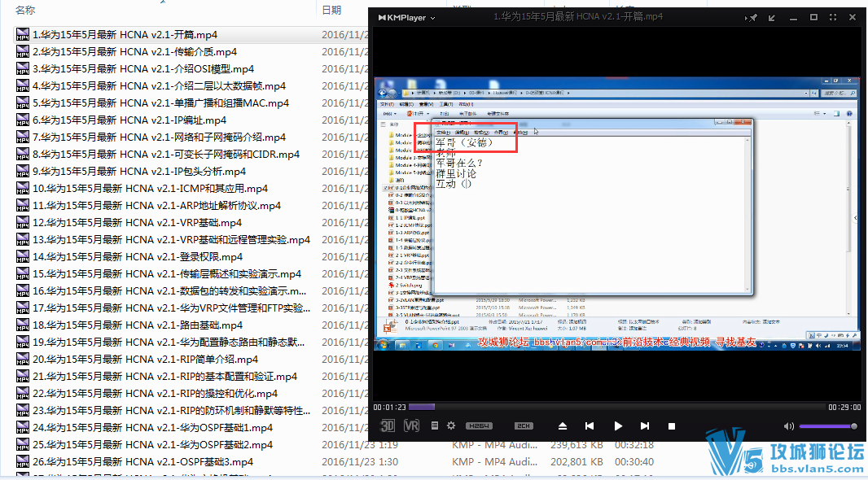
Task: Pick the MP4 icon for 网络和子网掩码介绍
Action: [x=23, y=137]
